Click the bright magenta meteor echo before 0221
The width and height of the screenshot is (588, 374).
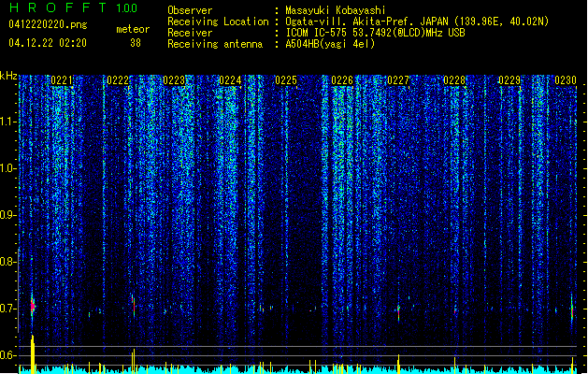pyautogui.click(x=33, y=307)
